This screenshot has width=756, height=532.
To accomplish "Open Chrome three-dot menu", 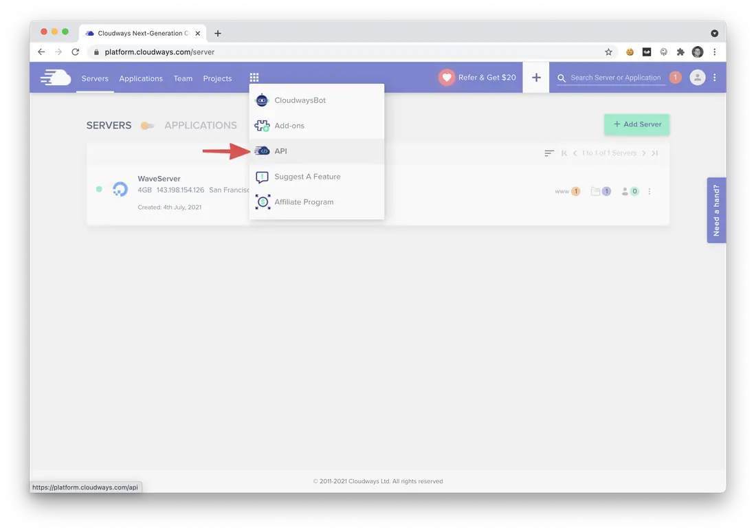I will (715, 52).
